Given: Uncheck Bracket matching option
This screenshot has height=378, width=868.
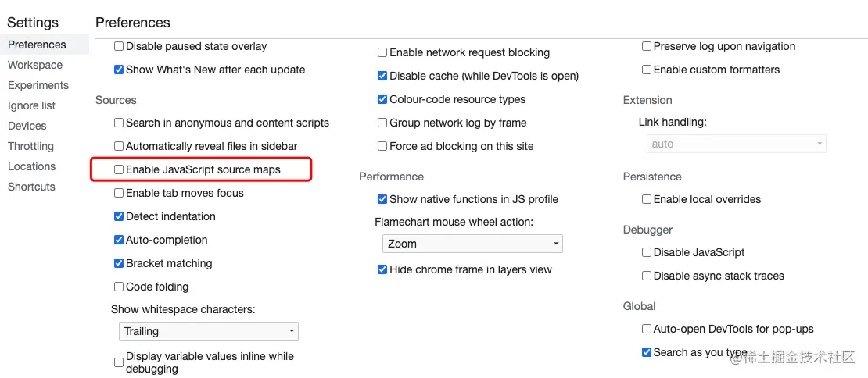Looking at the screenshot, I should pyautogui.click(x=119, y=263).
